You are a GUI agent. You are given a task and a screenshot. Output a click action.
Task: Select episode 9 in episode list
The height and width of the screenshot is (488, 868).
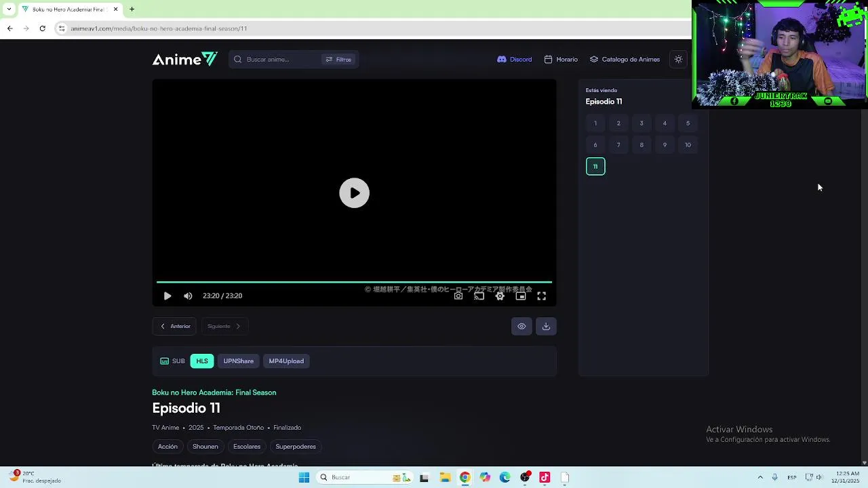[x=665, y=145]
